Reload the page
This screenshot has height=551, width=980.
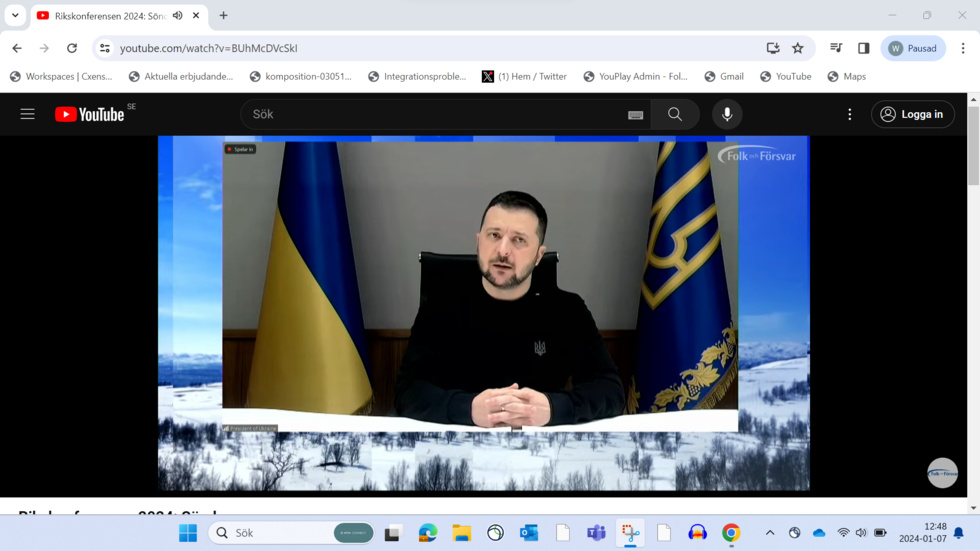tap(72, 48)
